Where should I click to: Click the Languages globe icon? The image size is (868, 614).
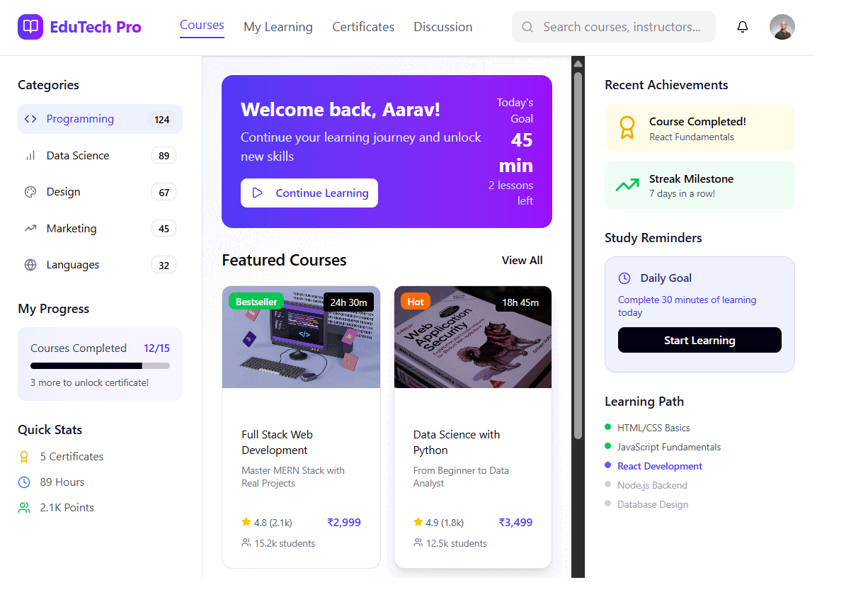(x=30, y=265)
